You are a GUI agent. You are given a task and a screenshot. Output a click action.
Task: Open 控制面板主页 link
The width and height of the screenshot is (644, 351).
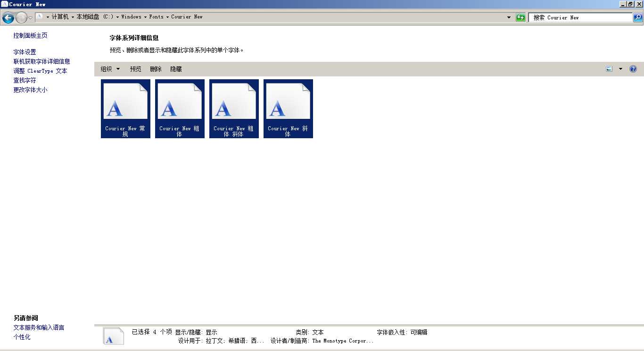30,35
